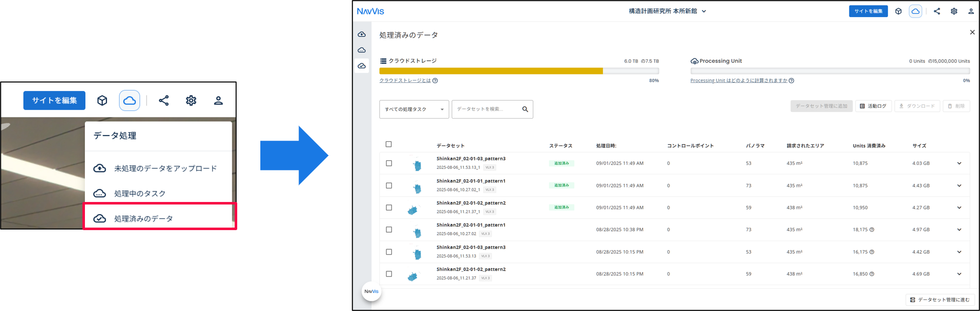Expand the first dataset row chevron

click(x=959, y=163)
